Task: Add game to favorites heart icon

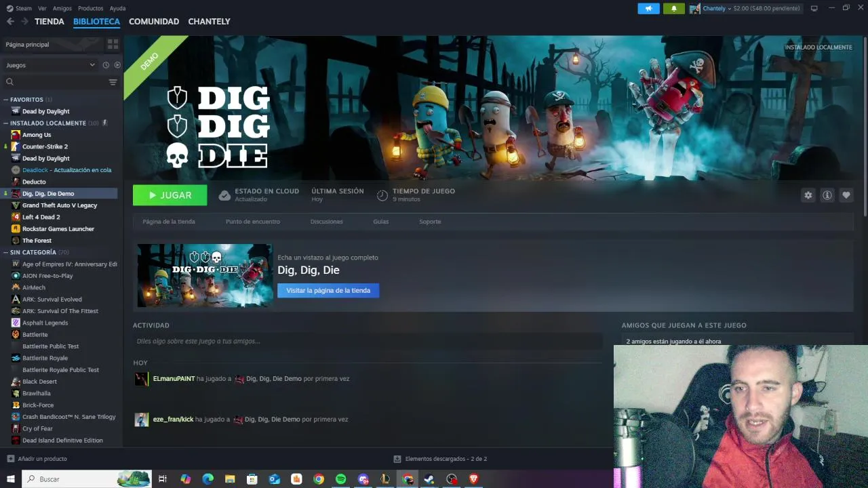Action: pos(846,195)
